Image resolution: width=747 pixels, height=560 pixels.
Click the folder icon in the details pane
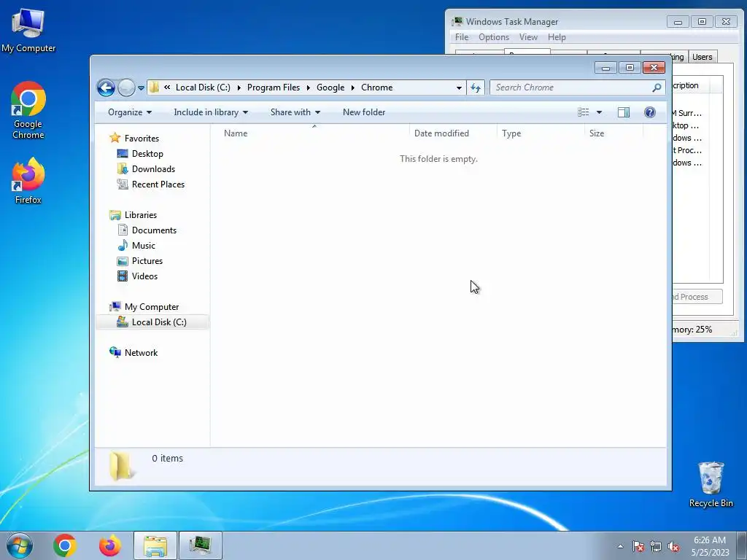pyautogui.click(x=120, y=466)
